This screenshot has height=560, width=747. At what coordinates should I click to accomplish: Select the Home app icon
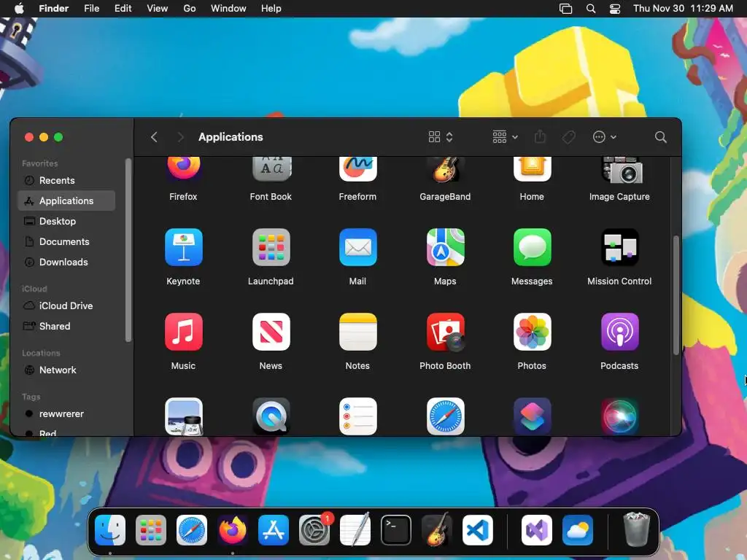(532, 168)
